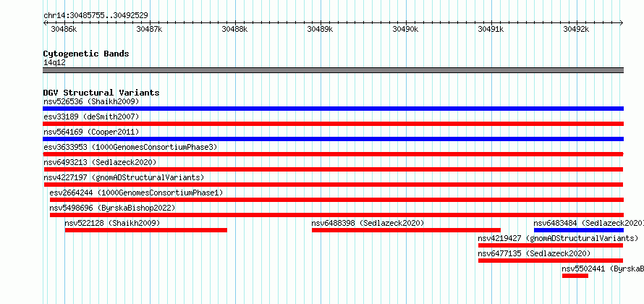Click the red nsv6477135 variant bar

click(x=551, y=261)
